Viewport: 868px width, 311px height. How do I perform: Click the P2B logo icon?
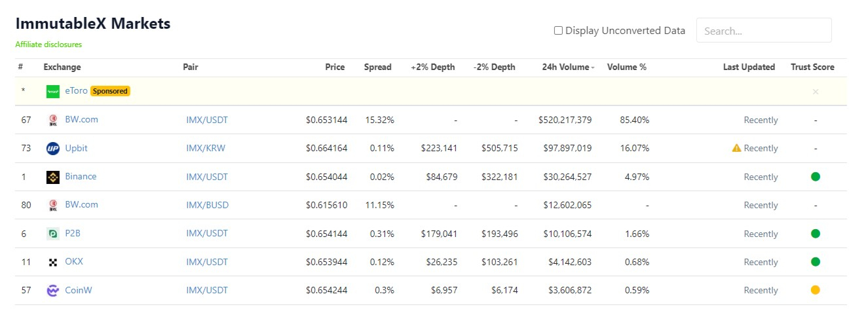coord(53,234)
